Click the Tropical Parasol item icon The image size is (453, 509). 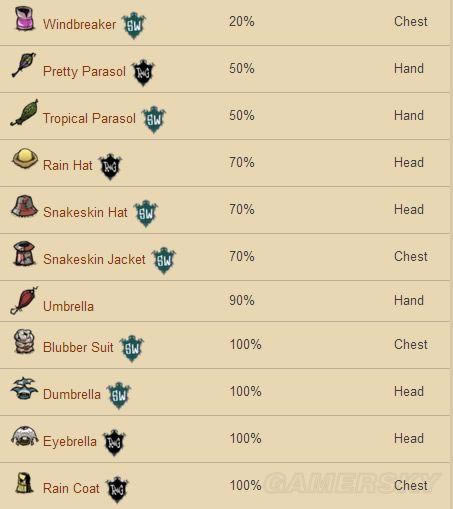[24, 113]
